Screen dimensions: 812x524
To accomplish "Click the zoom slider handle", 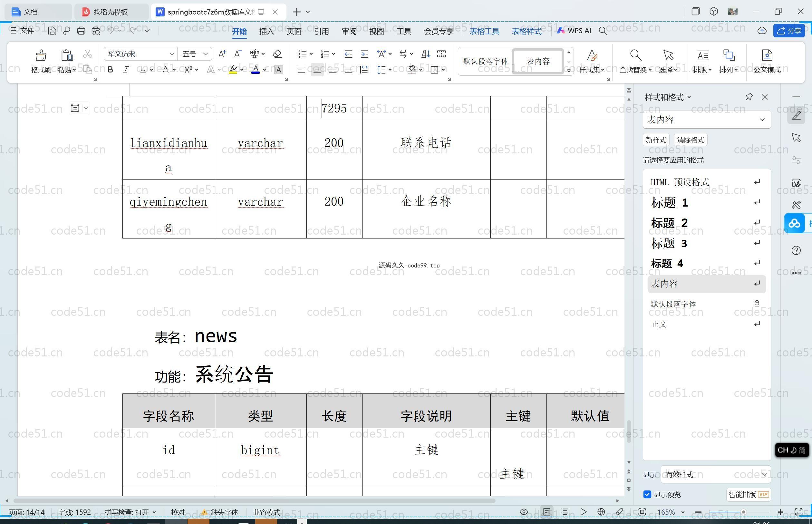I will coord(743,512).
